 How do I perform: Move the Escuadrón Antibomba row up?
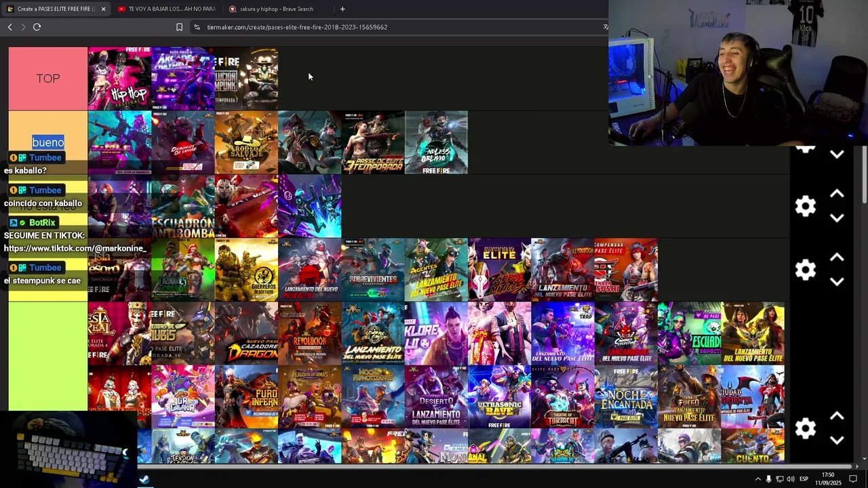click(837, 194)
